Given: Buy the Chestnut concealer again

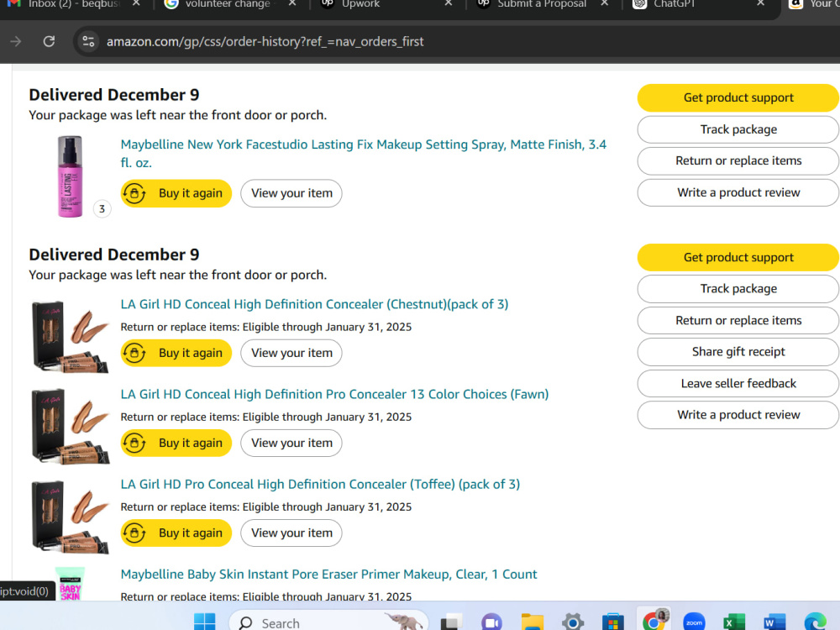Looking at the screenshot, I should (176, 353).
